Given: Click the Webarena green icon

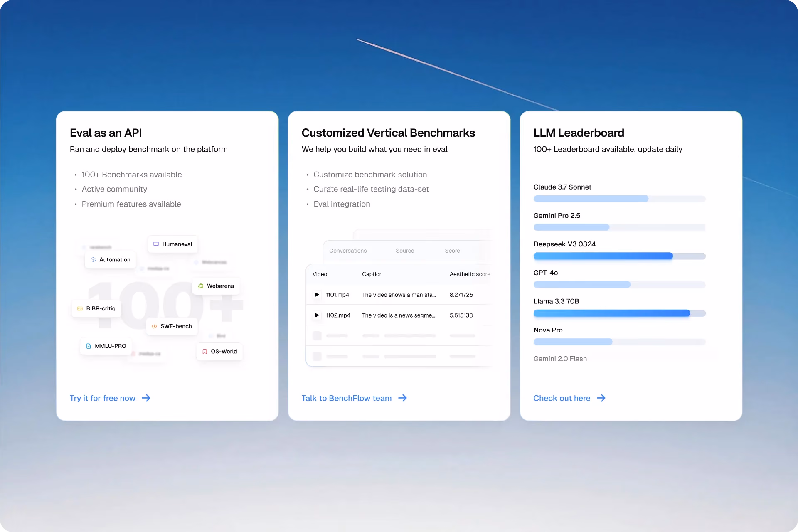Looking at the screenshot, I should (201, 286).
